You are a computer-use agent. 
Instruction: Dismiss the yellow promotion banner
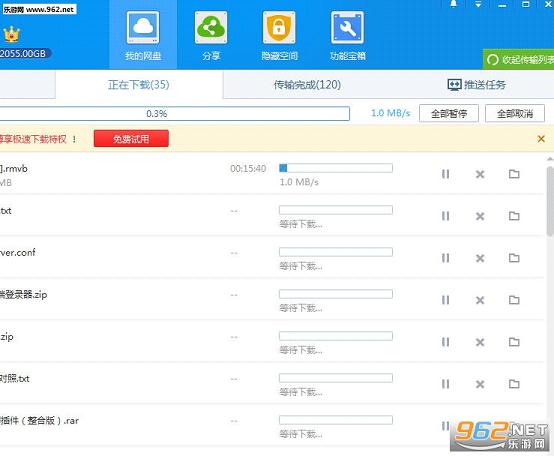coord(541,139)
